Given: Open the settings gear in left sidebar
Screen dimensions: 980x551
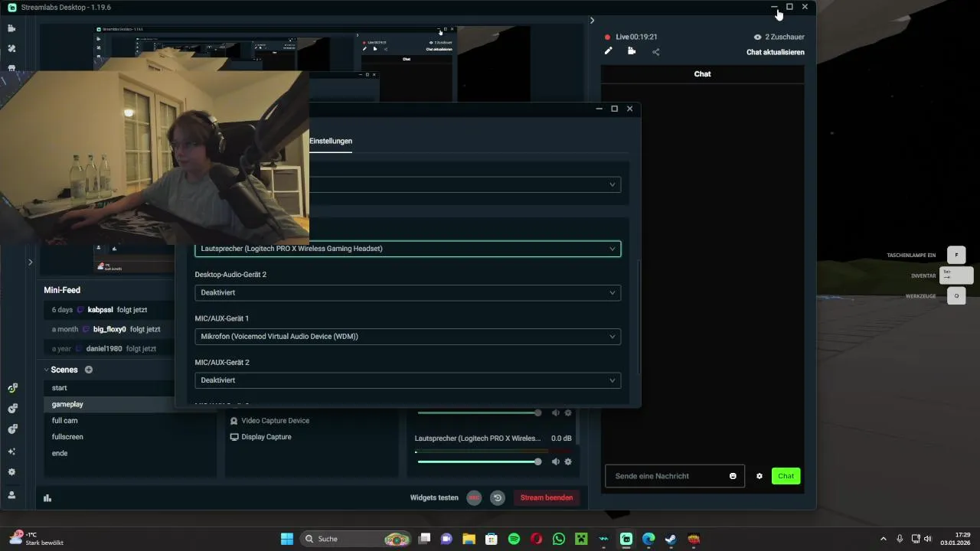Looking at the screenshot, I should 11,472.
